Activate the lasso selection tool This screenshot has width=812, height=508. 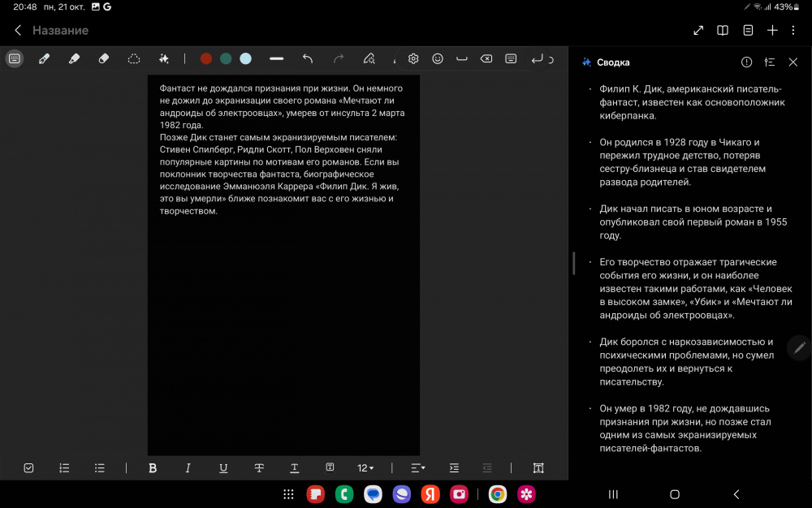tap(134, 58)
